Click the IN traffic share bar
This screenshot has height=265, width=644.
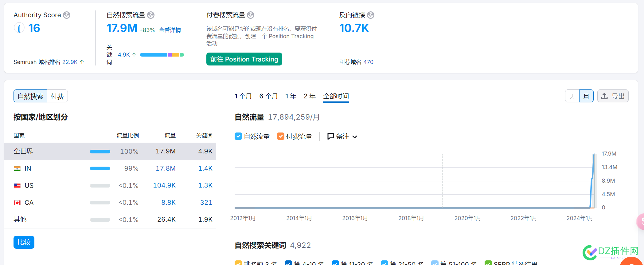click(x=100, y=168)
